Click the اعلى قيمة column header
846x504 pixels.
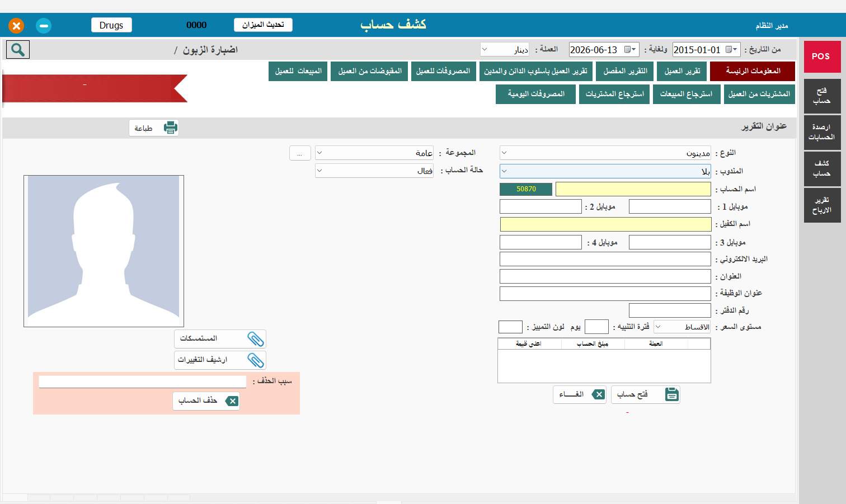(529, 344)
